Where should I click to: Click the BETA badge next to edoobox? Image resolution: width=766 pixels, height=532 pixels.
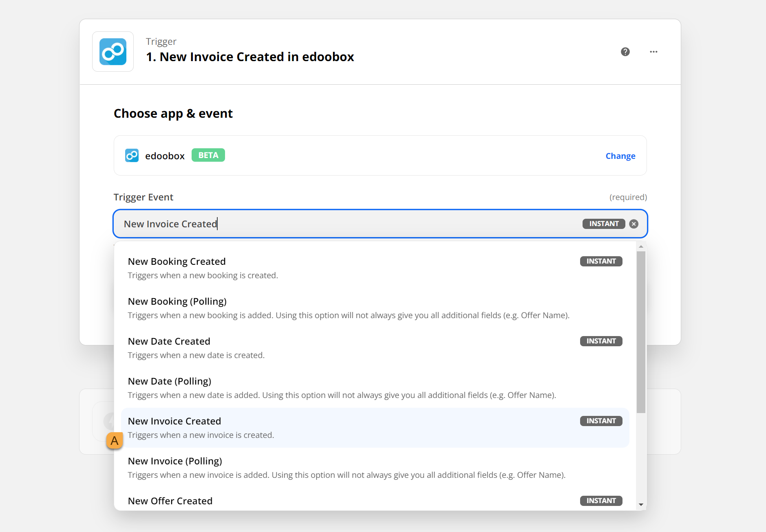(208, 155)
